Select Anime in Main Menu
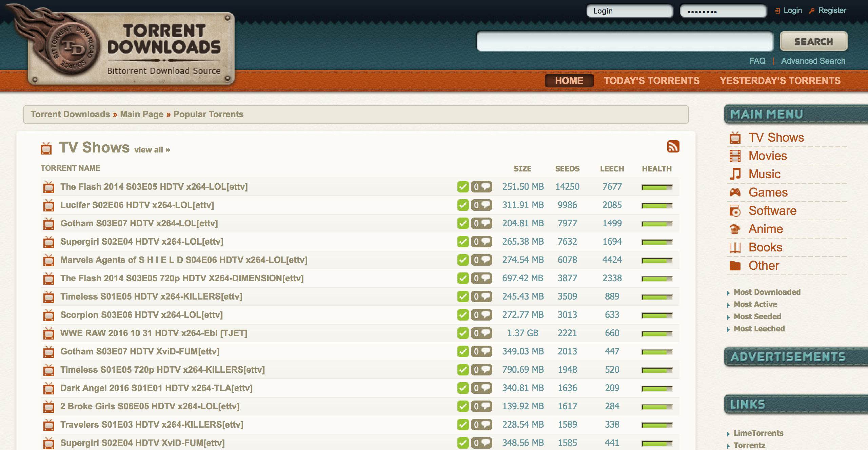Screen dimensions: 868x450 (x=766, y=229)
